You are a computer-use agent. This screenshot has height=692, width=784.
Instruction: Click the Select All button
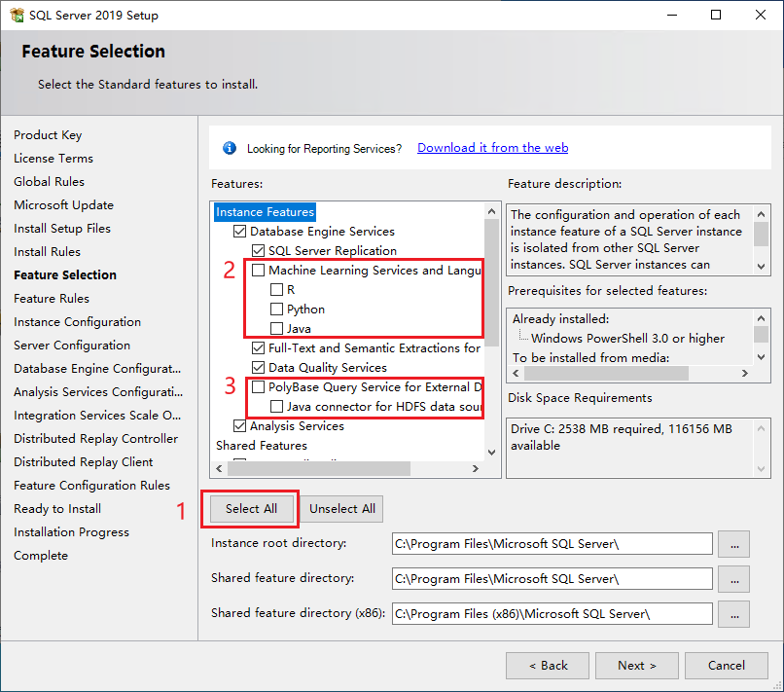[252, 509]
